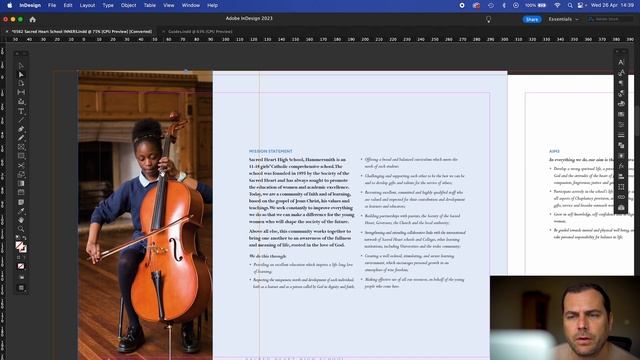Select the Line tool
The image size is (640, 360).
click(21, 120)
